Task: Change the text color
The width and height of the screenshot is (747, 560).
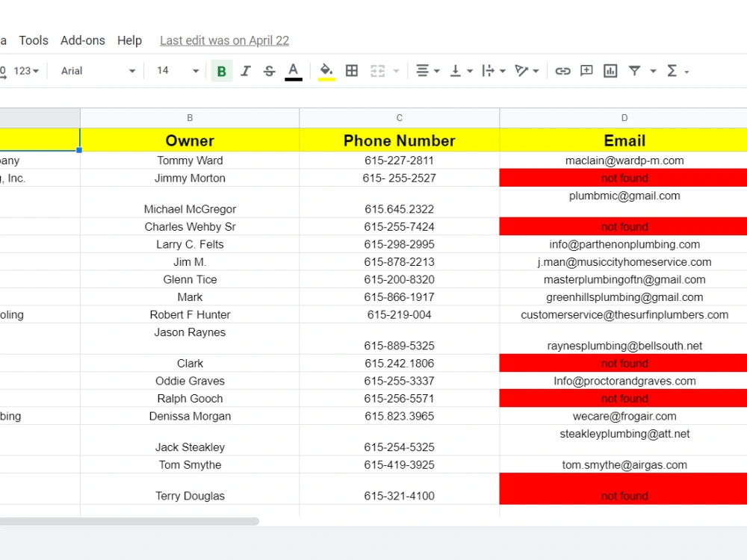Action: pos(293,70)
